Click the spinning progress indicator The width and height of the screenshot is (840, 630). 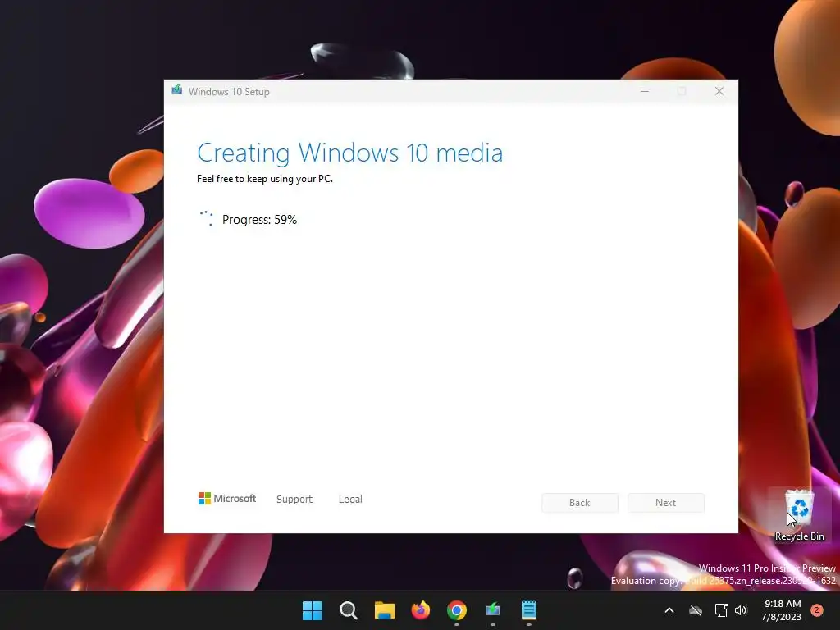click(x=206, y=218)
